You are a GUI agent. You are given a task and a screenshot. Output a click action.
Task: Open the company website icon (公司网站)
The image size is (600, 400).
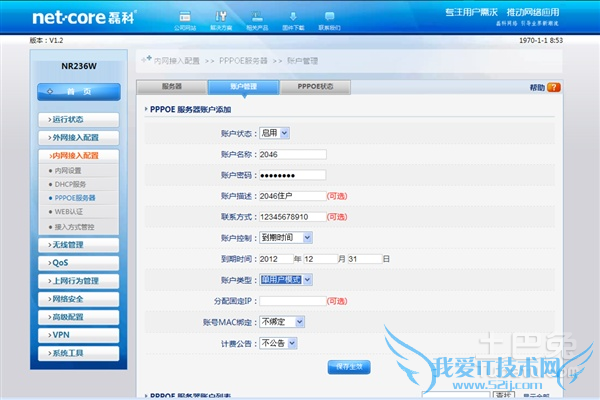tap(185, 20)
